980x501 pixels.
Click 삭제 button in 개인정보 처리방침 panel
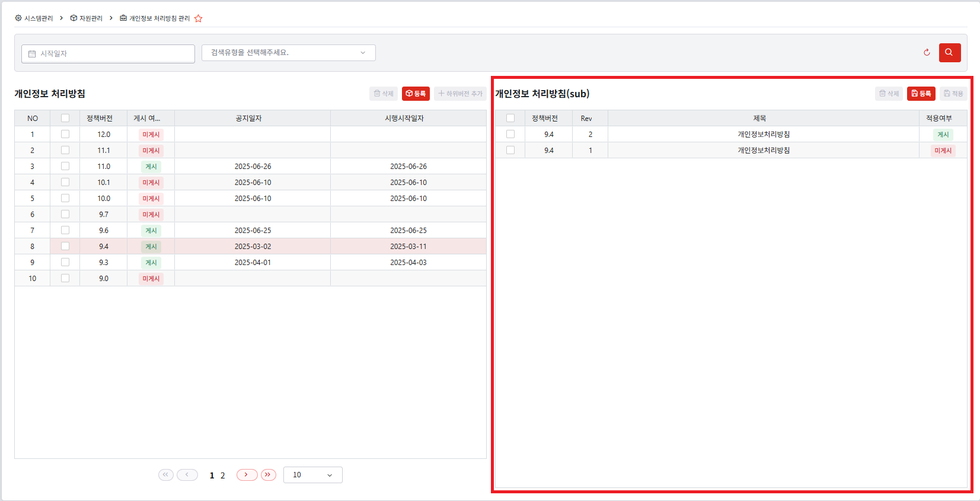pos(384,94)
